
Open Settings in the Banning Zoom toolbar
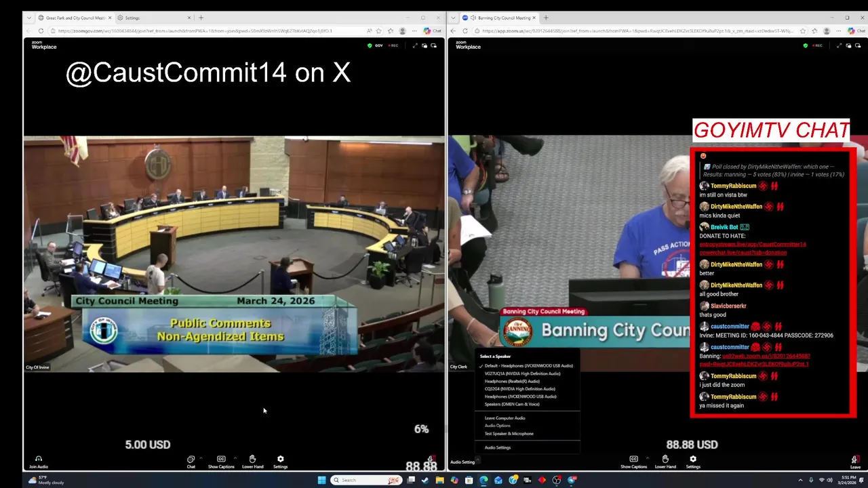692,462
